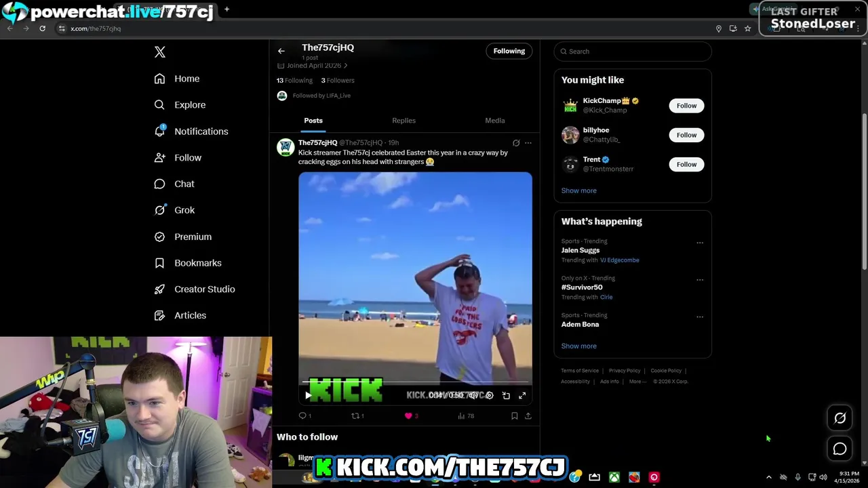Image resolution: width=868 pixels, height=488 pixels.
Task: Open floating chat messages button
Action: click(x=840, y=449)
